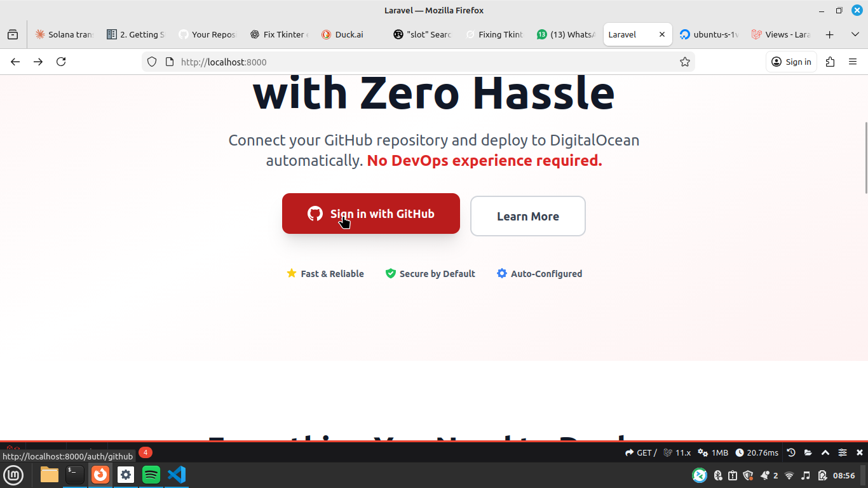Open debugbar request history clock icon

[x=791, y=452]
